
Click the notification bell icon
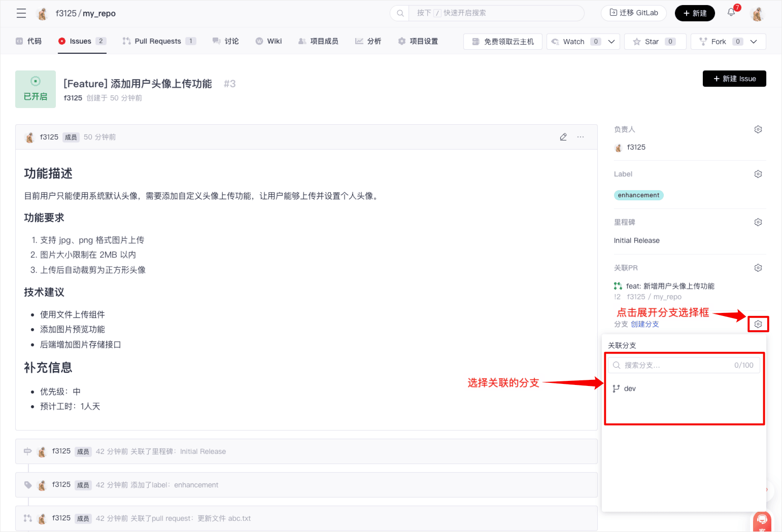pyautogui.click(x=731, y=13)
